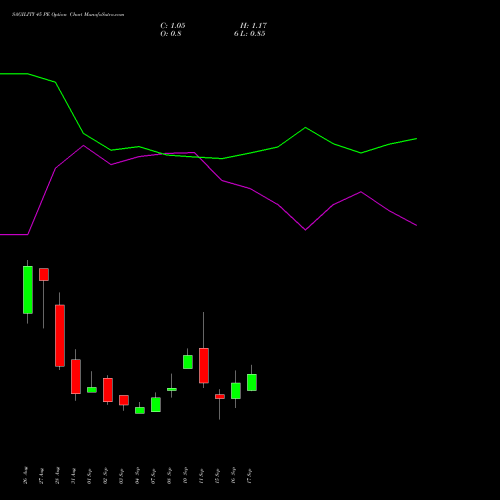500x500 pixels.
Task: Click the chart title text at top left
Action: pyautogui.click(x=68, y=15)
